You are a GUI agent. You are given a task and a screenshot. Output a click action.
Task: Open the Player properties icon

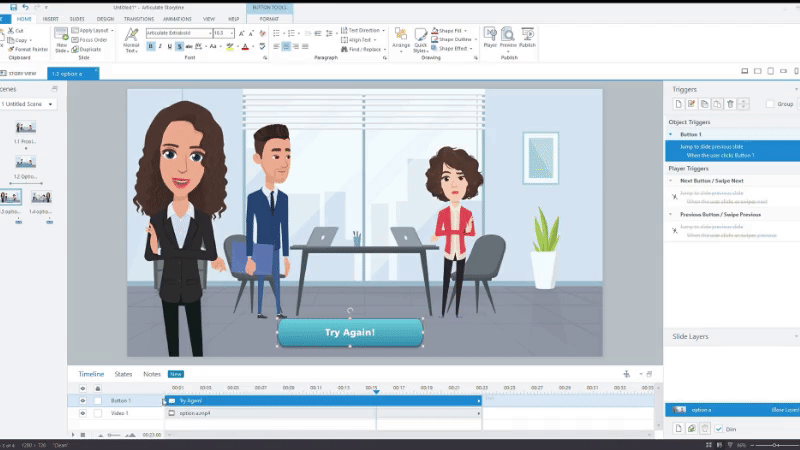490,37
